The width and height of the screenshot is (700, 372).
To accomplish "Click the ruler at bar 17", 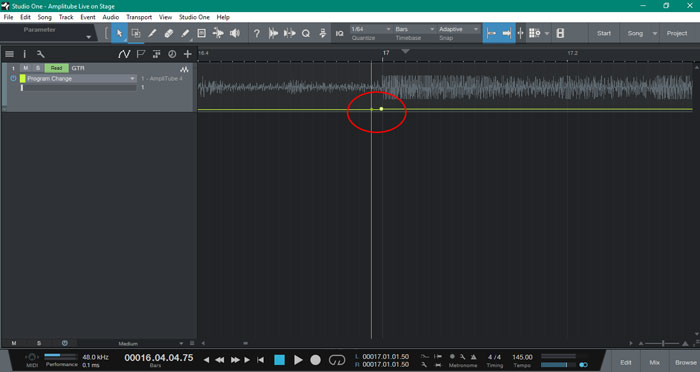I will coord(386,53).
